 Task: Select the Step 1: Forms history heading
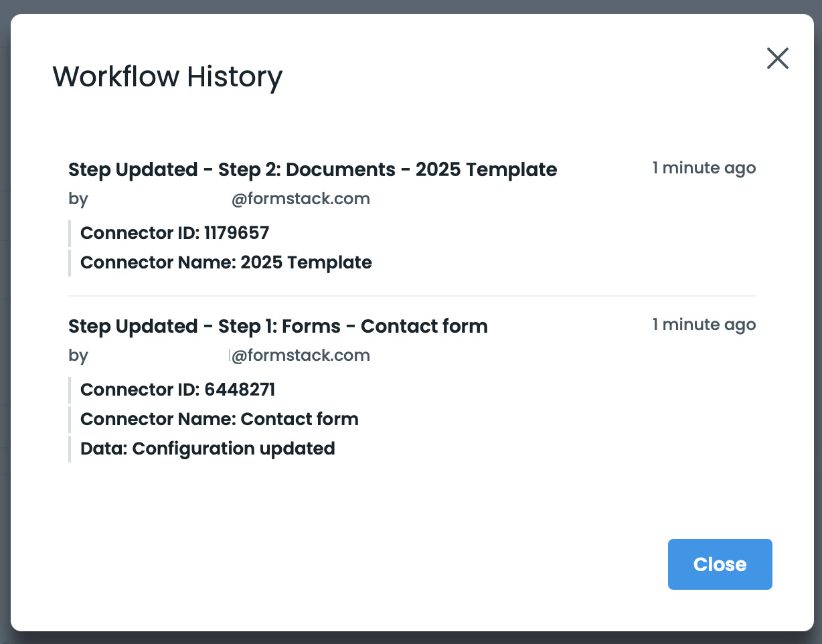tap(278, 326)
